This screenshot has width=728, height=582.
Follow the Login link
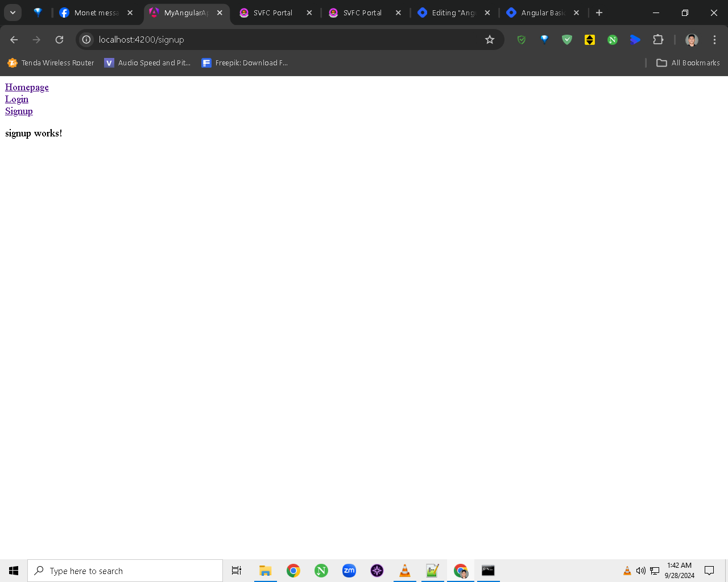point(16,99)
